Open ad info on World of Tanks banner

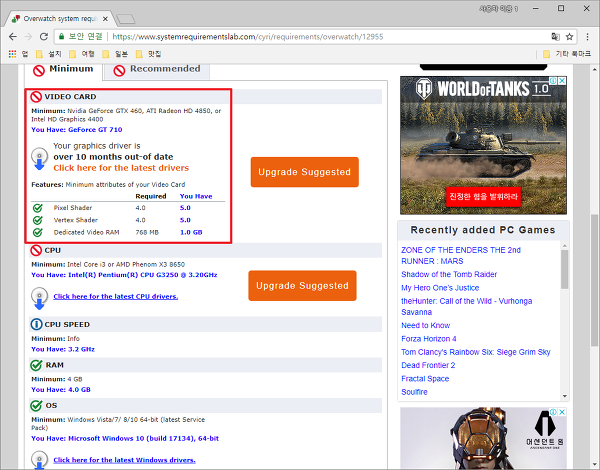(553, 81)
